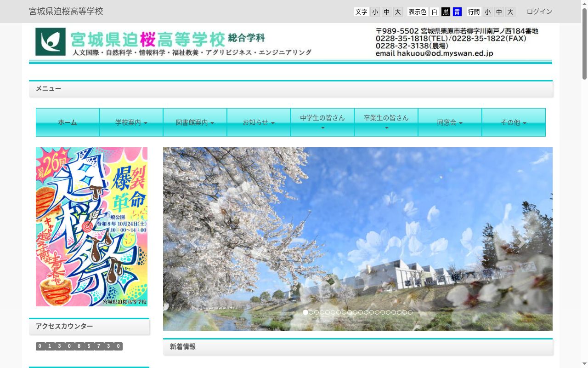Switch display color to black (黒)

pos(446,12)
